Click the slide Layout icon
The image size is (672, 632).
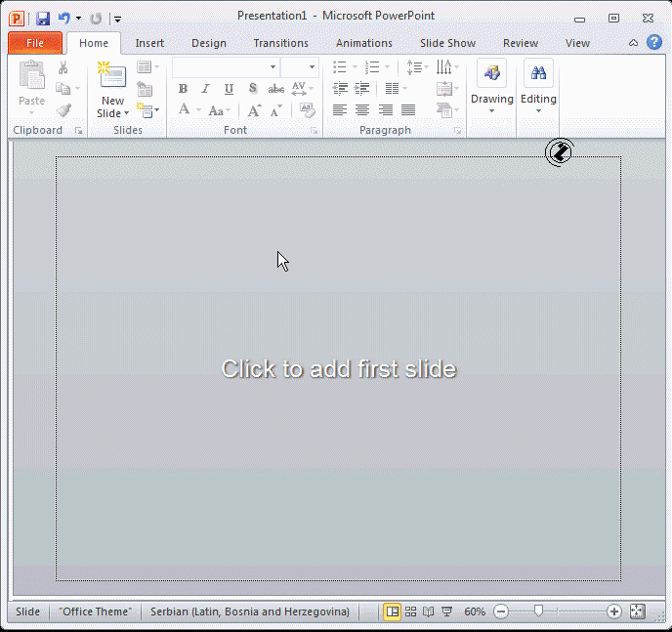(144, 67)
